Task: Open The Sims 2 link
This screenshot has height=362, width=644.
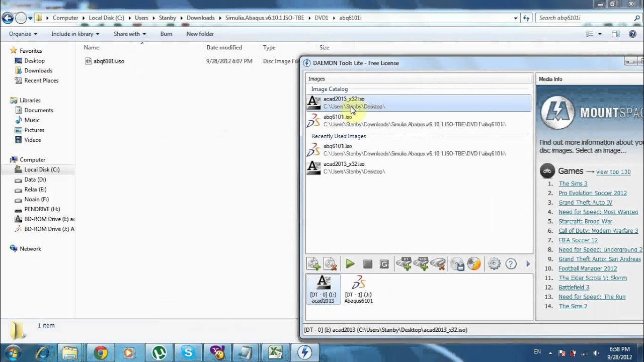Action: click(x=573, y=306)
